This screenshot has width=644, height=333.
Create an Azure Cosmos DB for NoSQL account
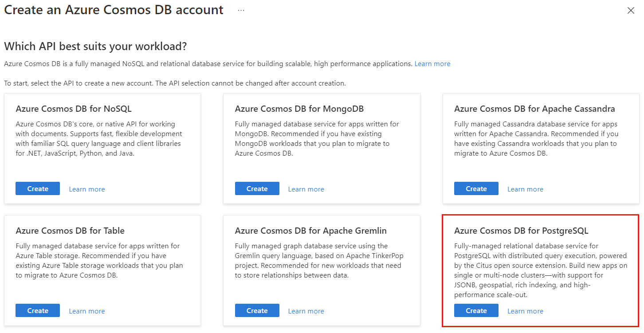tap(38, 188)
